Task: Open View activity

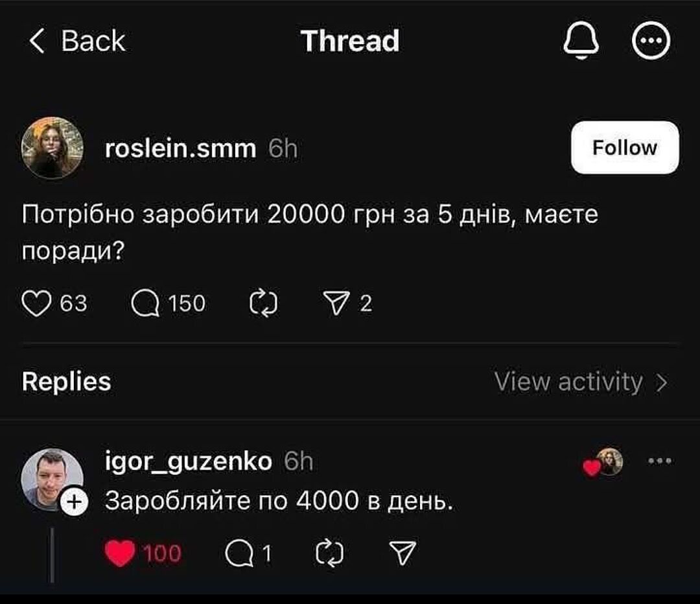Action: coord(579,382)
